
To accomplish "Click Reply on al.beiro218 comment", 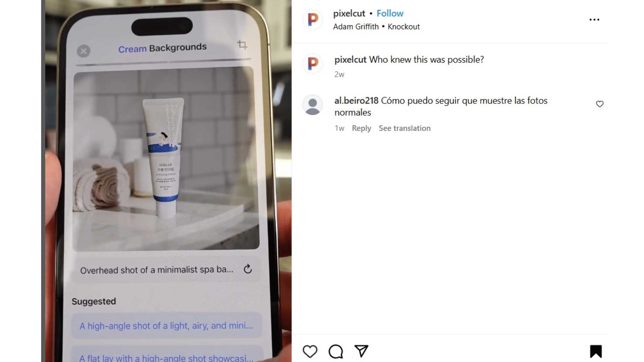I will [361, 128].
